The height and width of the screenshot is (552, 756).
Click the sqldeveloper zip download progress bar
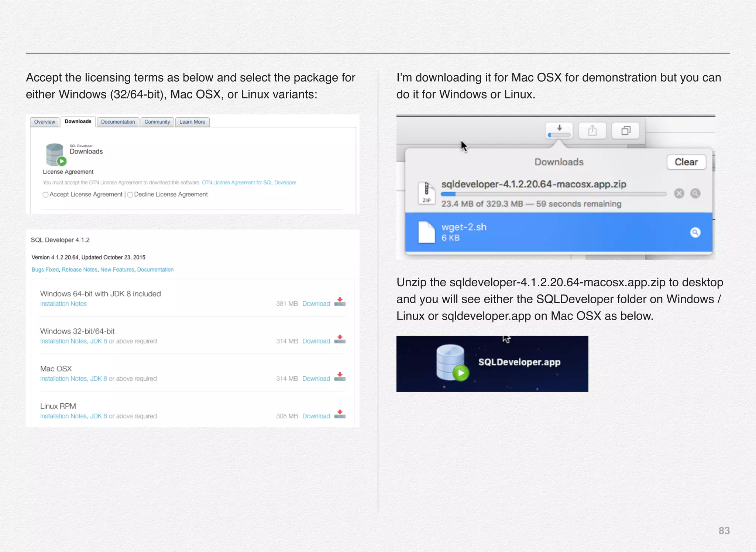(x=554, y=194)
